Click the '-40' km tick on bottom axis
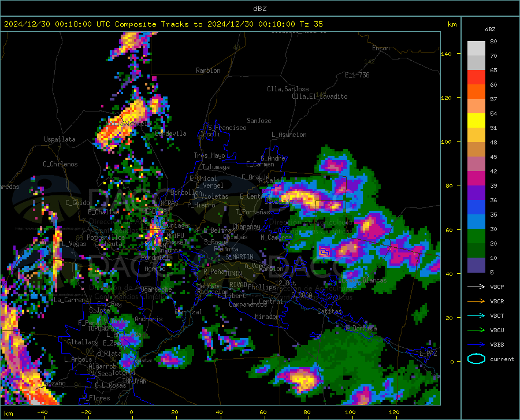Screen dimensions: 520x420 pos(42,412)
